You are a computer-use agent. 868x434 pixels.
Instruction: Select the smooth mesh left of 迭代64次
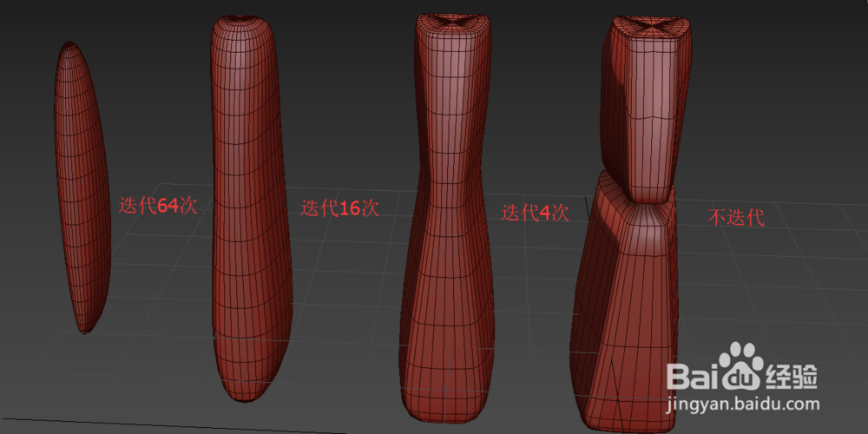point(82,187)
